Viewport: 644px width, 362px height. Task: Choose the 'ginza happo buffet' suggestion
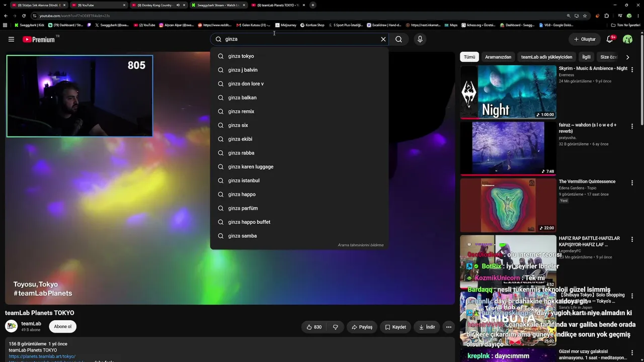[299, 222]
